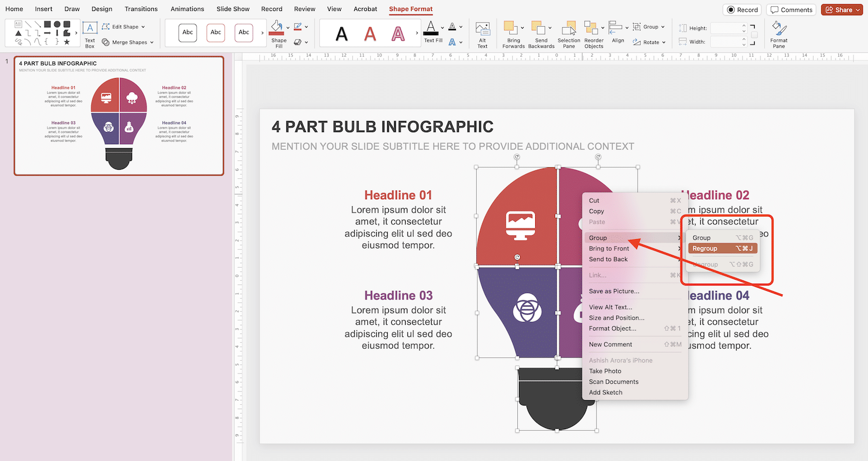This screenshot has height=461, width=868.
Task: Click the monitor icon in the bulb
Action: [521, 225]
